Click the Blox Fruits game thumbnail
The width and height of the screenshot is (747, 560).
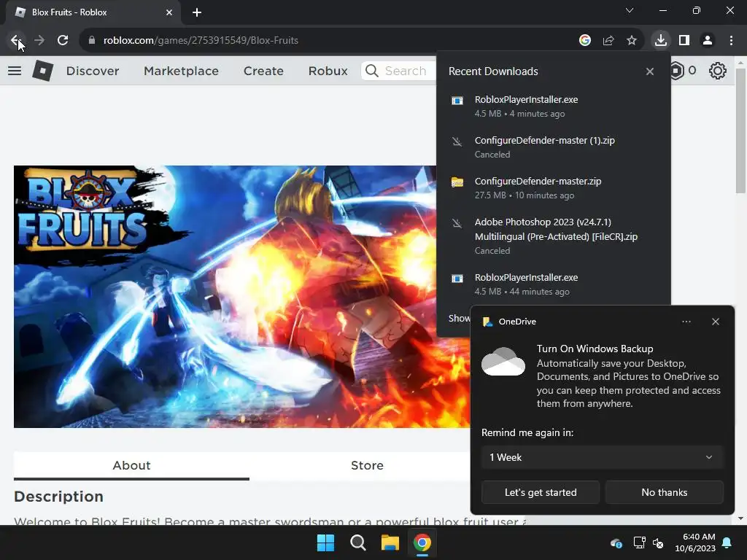click(x=241, y=296)
